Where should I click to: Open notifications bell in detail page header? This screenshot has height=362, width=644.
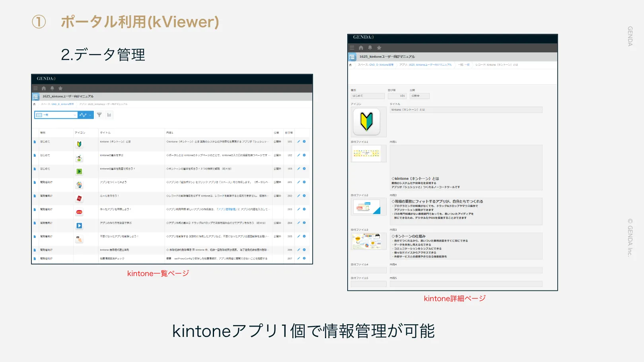click(x=370, y=48)
